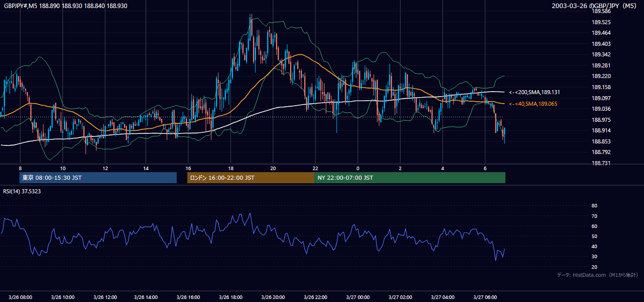Image resolution: width=644 pixels, height=302 pixels.
Task: Select the London 16:00-22:00 JST session bar
Action: point(250,178)
